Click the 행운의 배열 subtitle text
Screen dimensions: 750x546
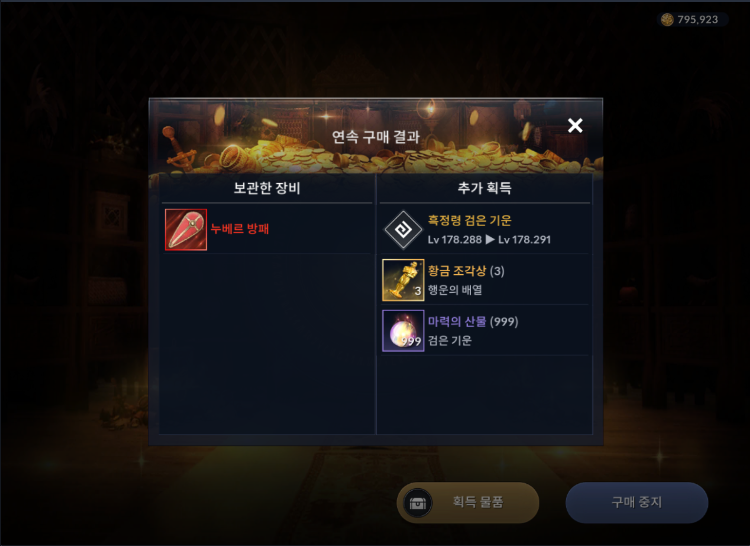tap(455, 290)
